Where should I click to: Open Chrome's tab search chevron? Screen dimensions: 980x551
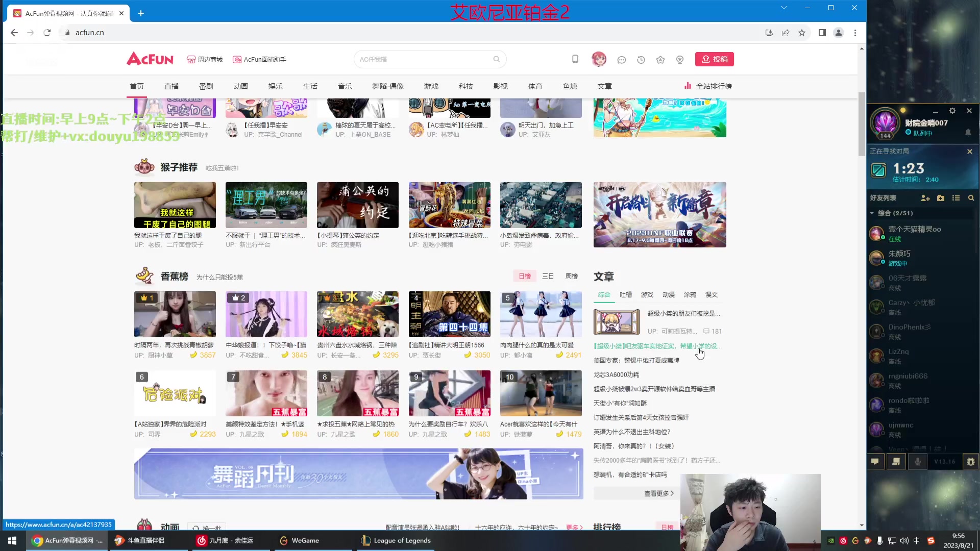783,8
